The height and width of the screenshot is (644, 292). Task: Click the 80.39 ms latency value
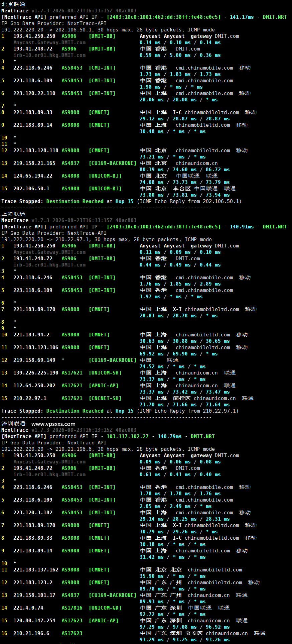click(x=152, y=170)
